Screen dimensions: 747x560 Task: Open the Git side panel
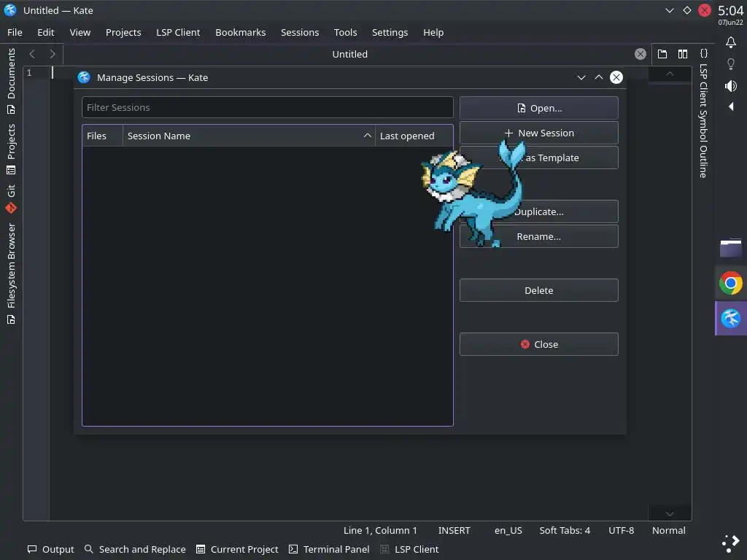(x=11, y=198)
